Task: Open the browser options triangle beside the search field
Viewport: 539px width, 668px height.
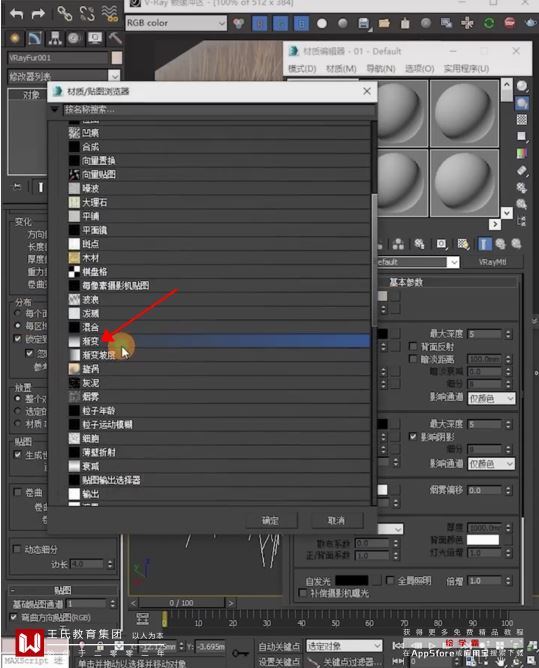Action: coord(55,110)
